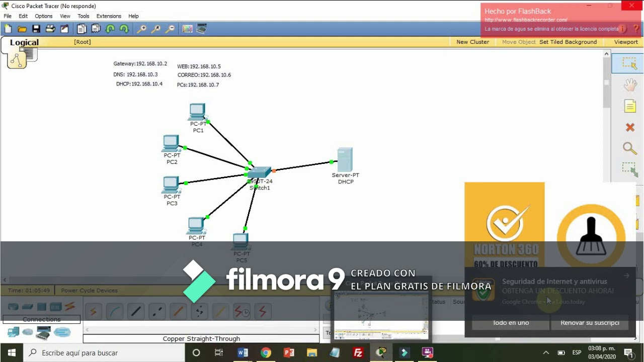Open the File menu

coord(8,16)
